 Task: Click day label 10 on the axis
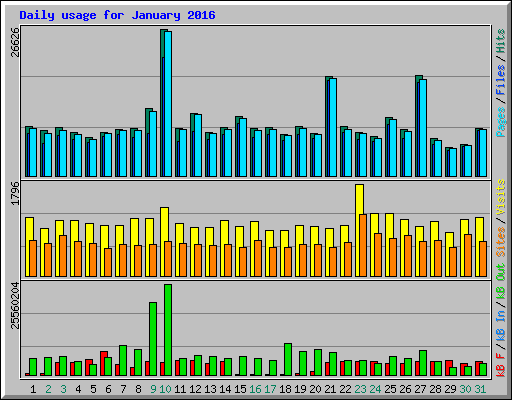[x=165, y=389]
